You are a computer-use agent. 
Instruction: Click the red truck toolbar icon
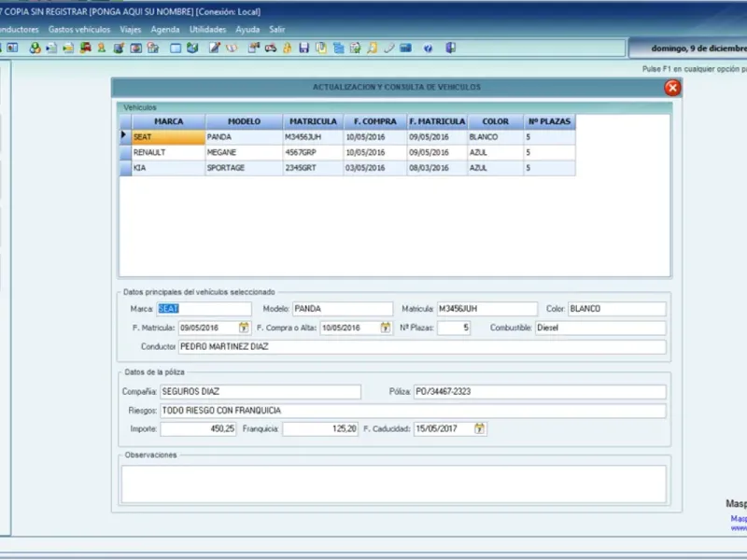point(85,47)
